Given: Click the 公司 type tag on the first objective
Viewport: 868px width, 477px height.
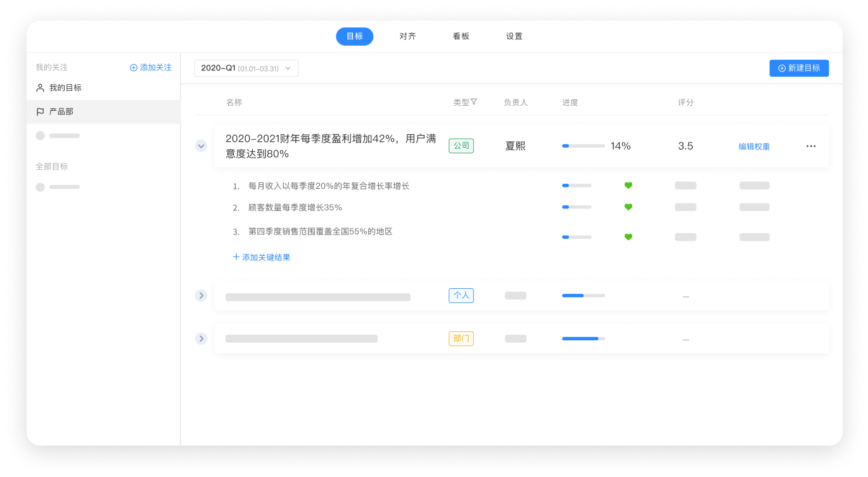Looking at the screenshot, I should (461, 145).
